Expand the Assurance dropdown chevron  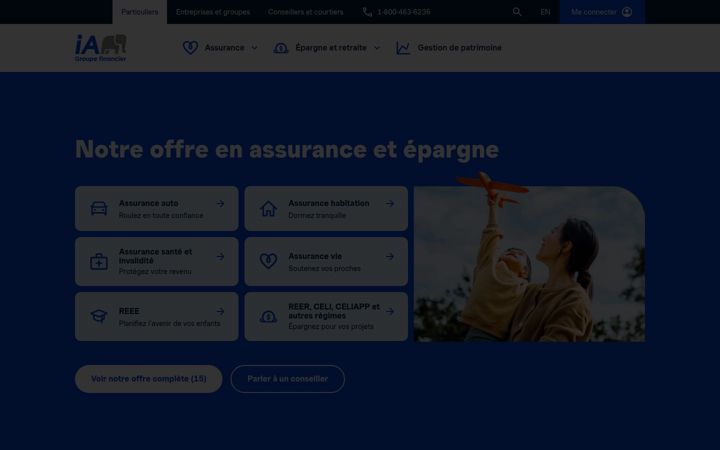(x=254, y=48)
